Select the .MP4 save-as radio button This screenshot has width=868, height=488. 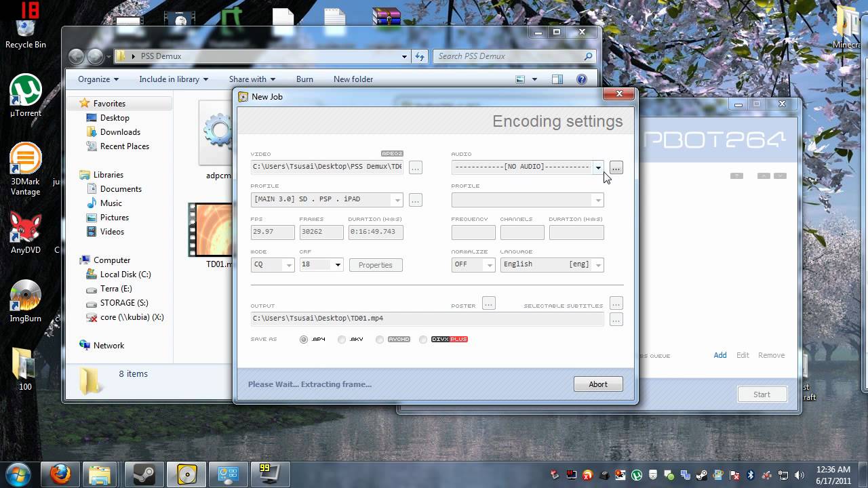point(304,339)
